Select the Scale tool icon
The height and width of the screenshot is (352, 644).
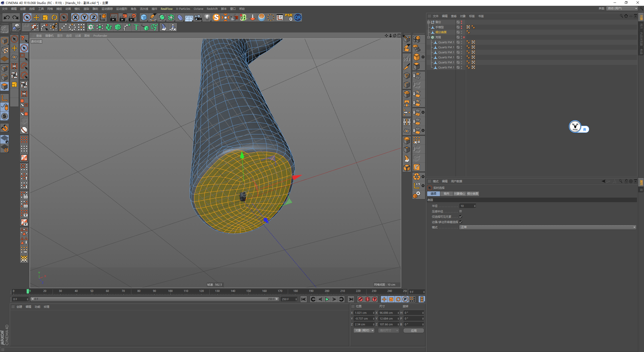click(x=45, y=17)
